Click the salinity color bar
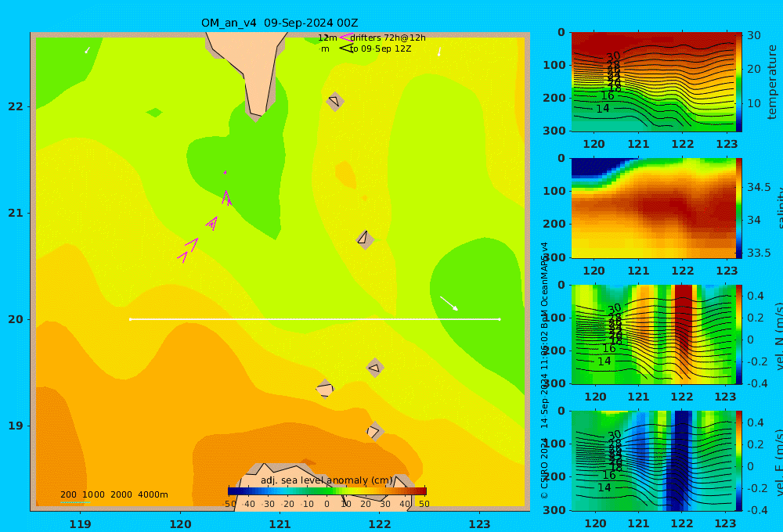The width and height of the screenshot is (783, 532). (x=739, y=208)
